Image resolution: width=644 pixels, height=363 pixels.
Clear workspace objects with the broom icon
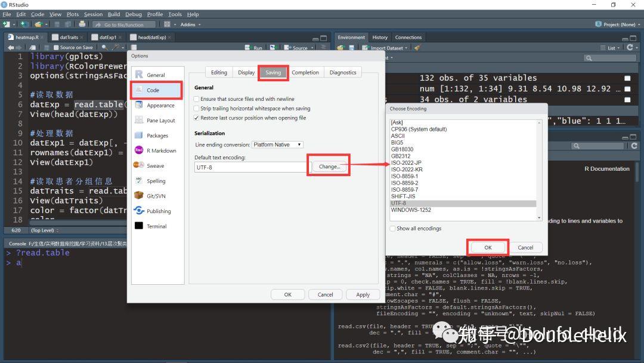pyautogui.click(x=416, y=48)
